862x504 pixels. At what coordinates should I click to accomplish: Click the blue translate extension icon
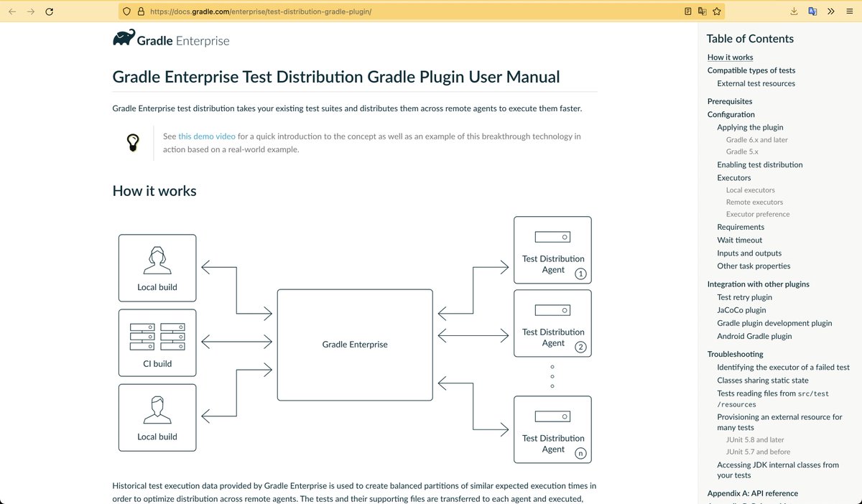[x=812, y=11]
